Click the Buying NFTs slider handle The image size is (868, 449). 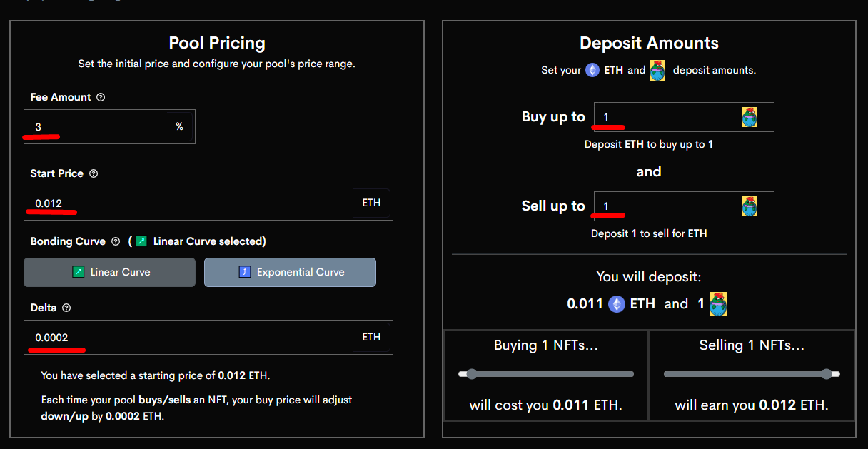pyautogui.click(x=471, y=374)
